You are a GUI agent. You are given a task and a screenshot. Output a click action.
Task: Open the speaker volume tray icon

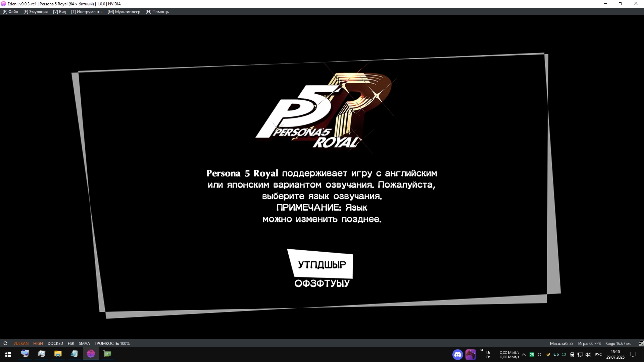click(x=588, y=355)
